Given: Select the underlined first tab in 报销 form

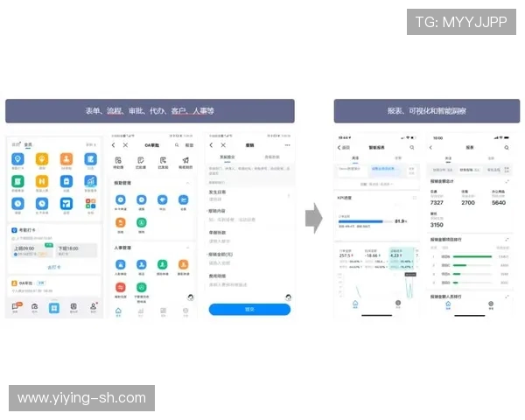Looking at the screenshot, I should pyautogui.click(x=227, y=157).
